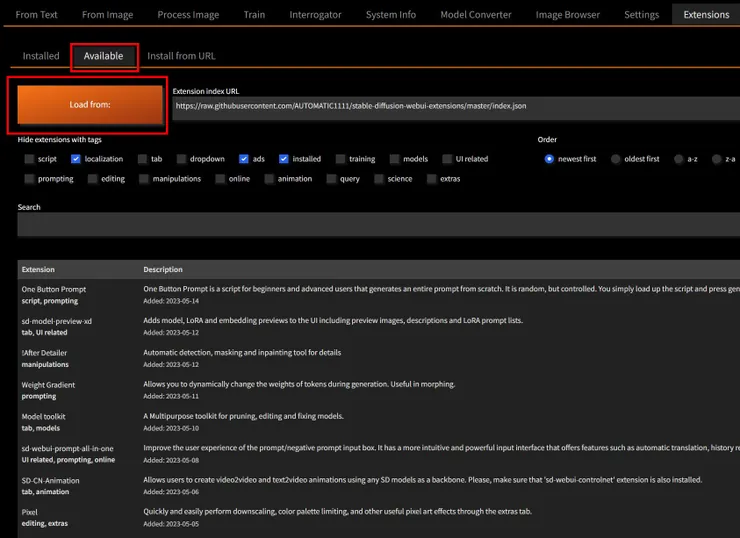Select a-z sort order

coord(679,159)
